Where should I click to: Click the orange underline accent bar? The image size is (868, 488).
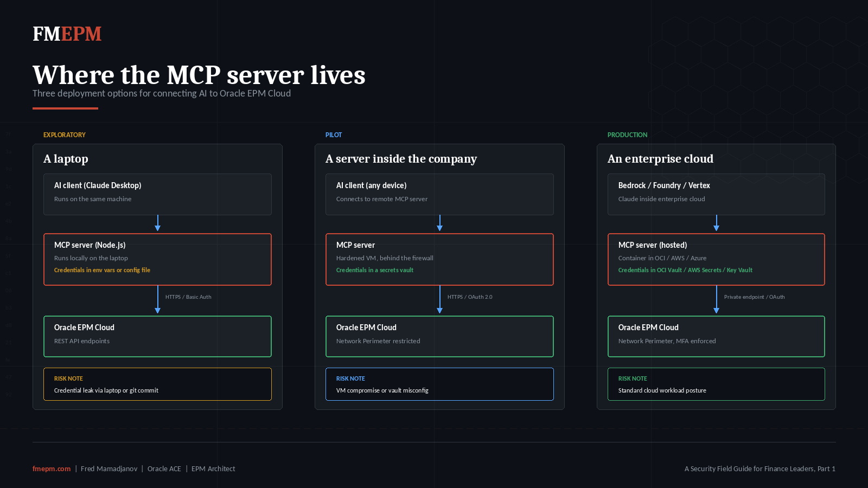click(65, 109)
